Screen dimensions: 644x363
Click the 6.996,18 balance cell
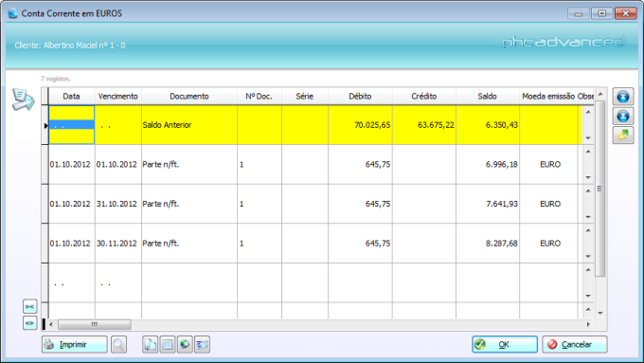pyautogui.click(x=488, y=164)
